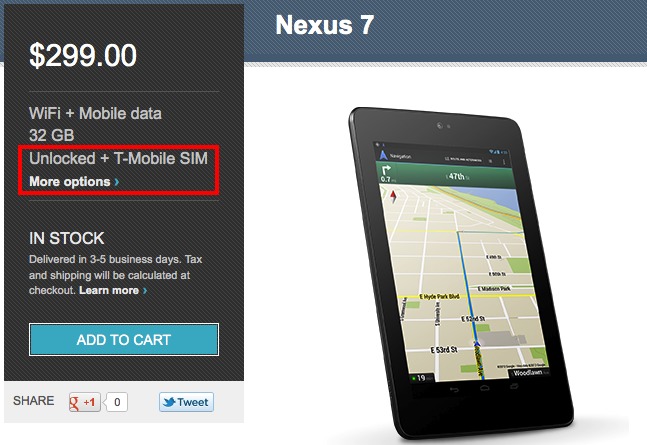Tap the recent apps button on the tablet

click(514, 386)
